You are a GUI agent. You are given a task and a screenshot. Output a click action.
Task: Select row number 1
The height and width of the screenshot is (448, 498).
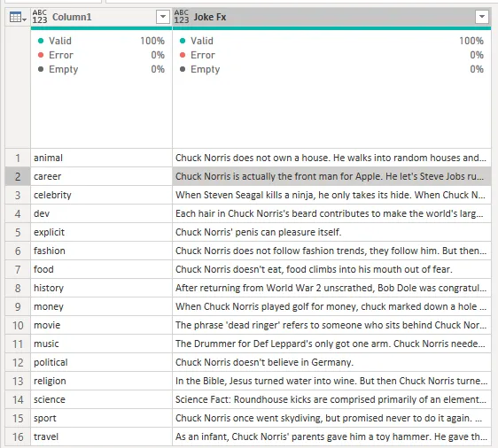tap(18, 158)
